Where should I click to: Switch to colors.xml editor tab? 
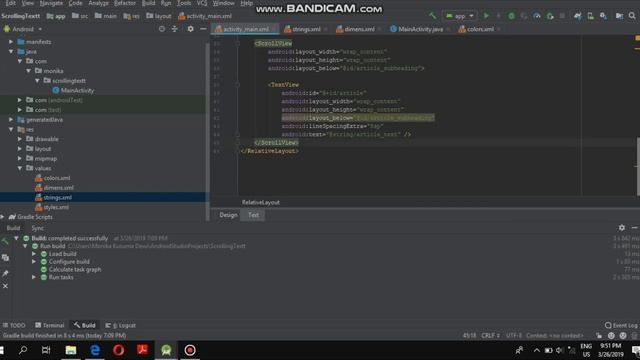point(480,29)
